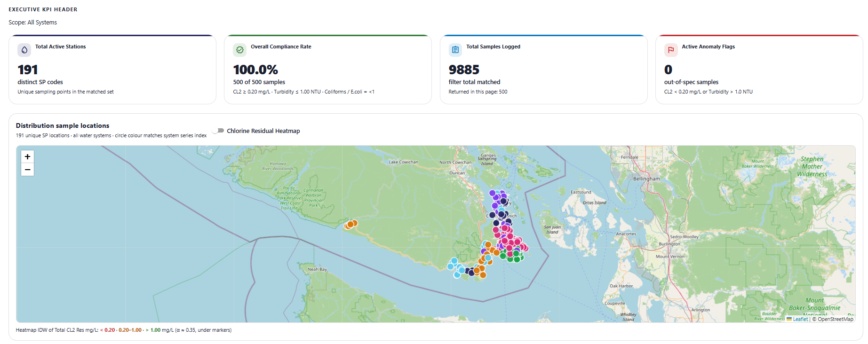
Task: Click the 9885 samples logged value
Action: click(464, 70)
